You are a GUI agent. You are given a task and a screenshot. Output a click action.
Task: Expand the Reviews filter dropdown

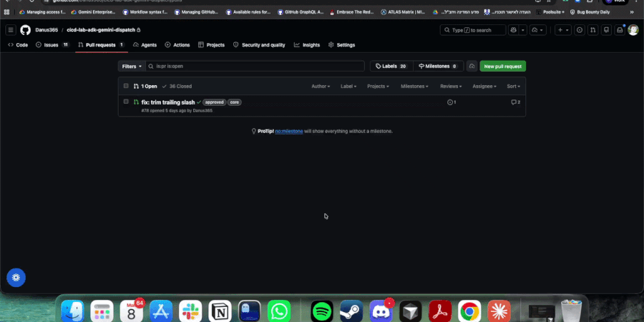click(x=451, y=87)
